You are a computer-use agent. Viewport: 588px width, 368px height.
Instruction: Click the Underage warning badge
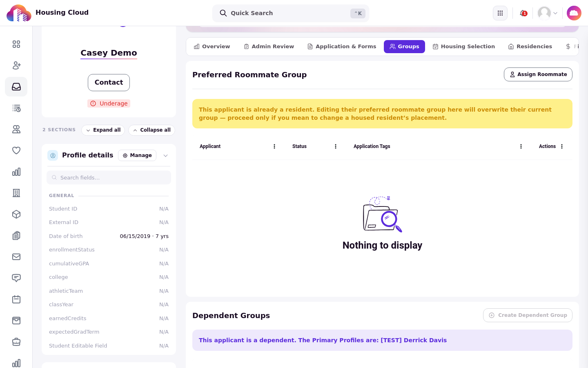pos(109,103)
